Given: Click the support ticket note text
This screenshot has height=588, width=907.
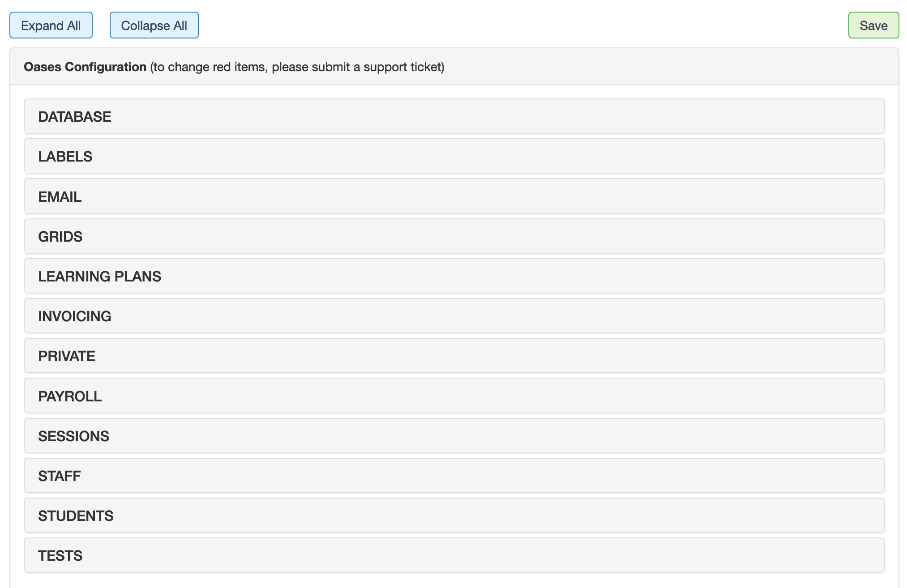Looking at the screenshot, I should (x=297, y=67).
